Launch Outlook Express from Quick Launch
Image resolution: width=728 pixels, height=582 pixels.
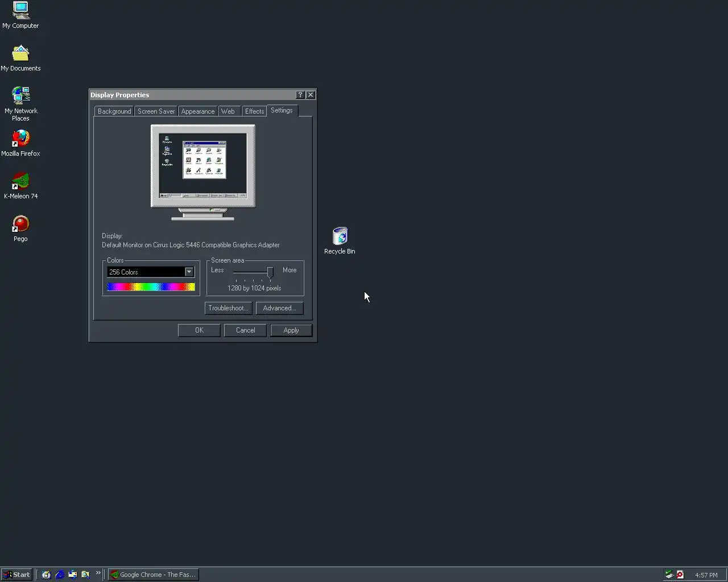(x=73, y=575)
